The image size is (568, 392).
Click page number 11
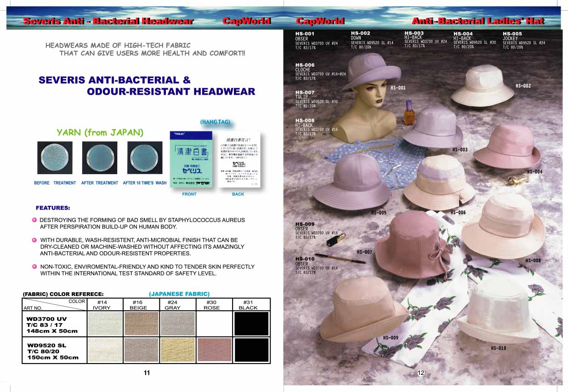pos(147,373)
